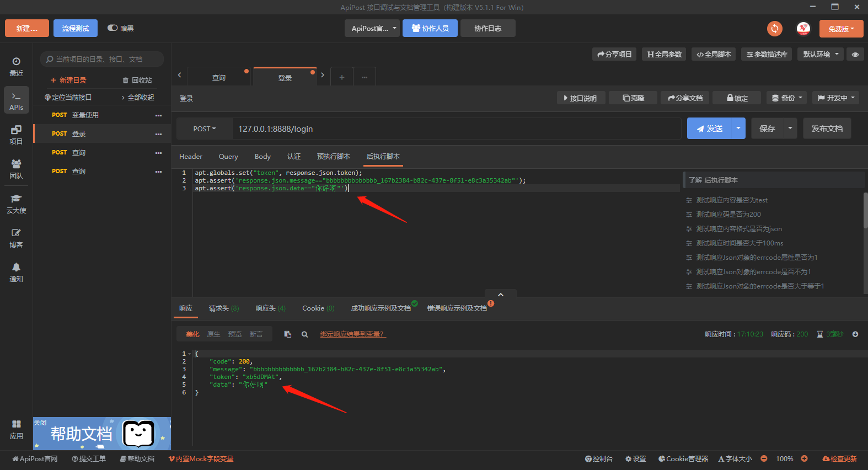Open the Cookie (0) tab
Viewport: 868px width, 470px height.
[318, 308]
